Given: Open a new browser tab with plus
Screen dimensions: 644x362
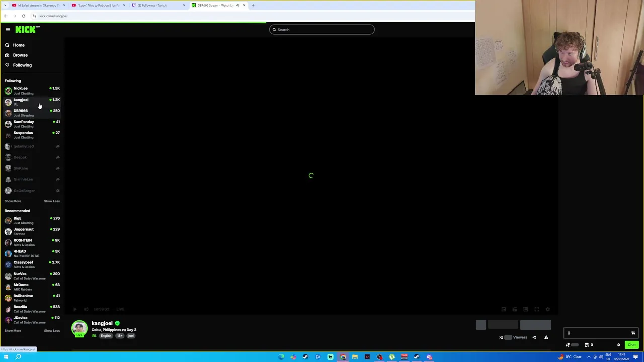Looking at the screenshot, I should coord(253,5).
